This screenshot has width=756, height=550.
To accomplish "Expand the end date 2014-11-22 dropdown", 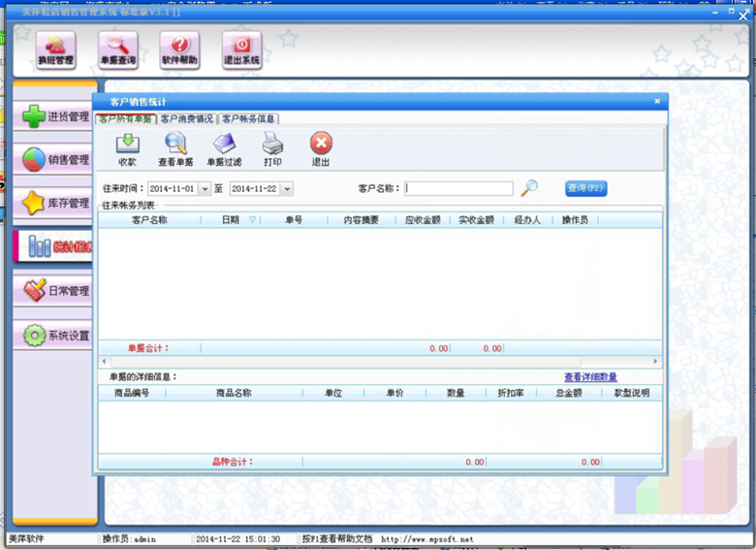I will (x=287, y=188).
